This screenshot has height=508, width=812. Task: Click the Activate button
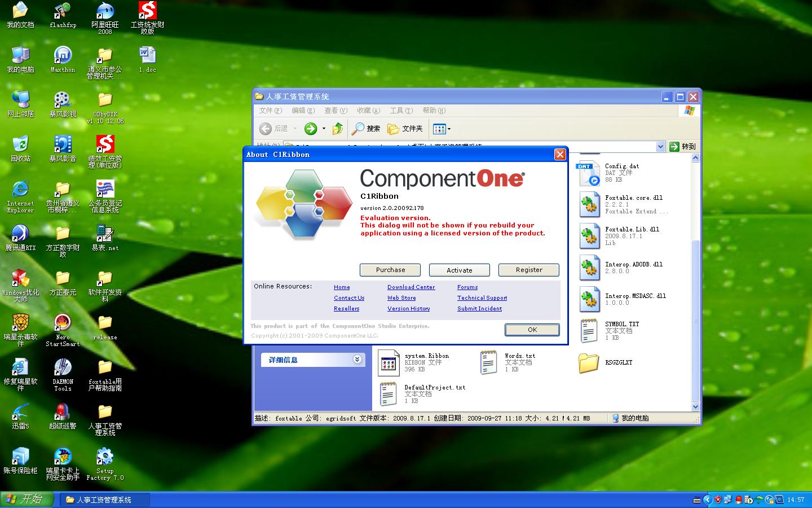point(460,270)
